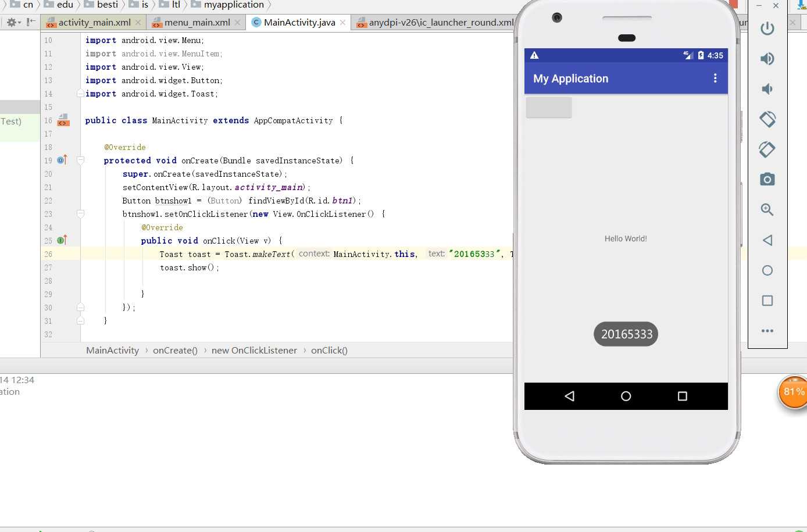Click the "20165333" string literal on line 26
807x532 pixels.
click(474, 254)
